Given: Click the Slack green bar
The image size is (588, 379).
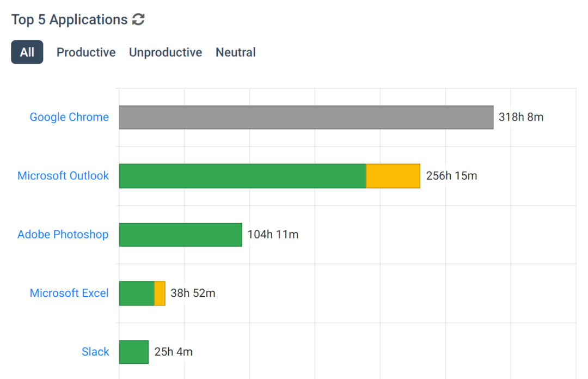Looking at the screenshot, I should (133, 352).
